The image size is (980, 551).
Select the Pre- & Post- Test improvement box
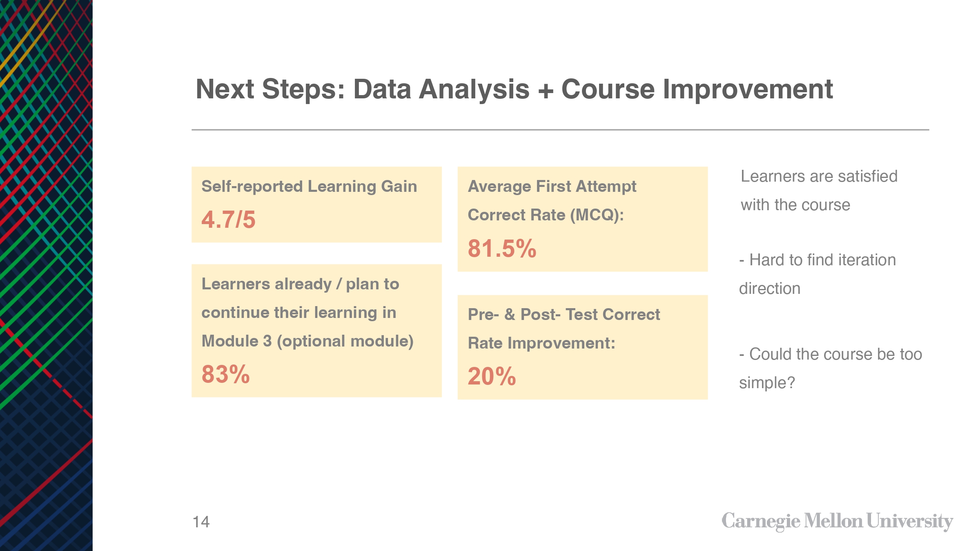click(582, 347)
